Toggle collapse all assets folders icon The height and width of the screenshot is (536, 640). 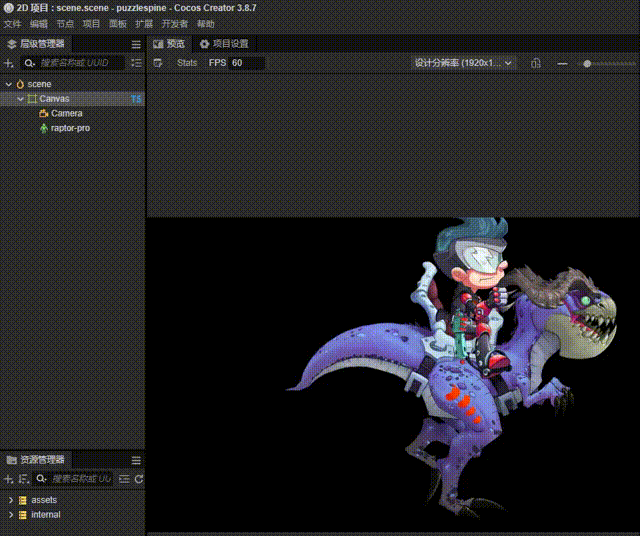[124, 479]
